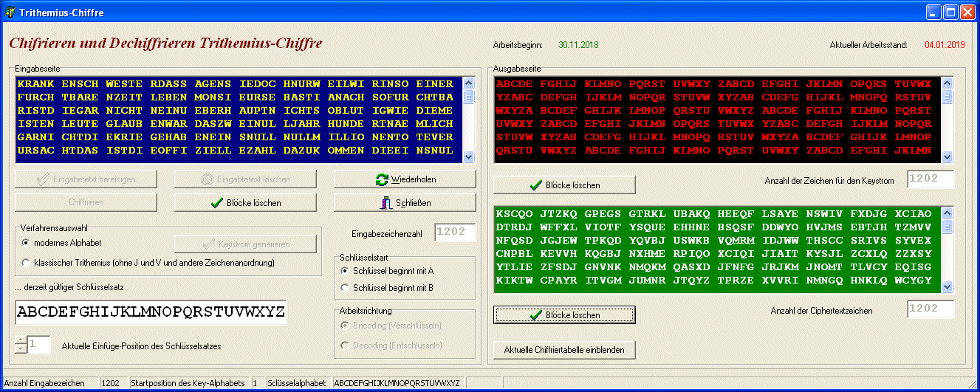This screenshot has width=980, height=392.
Task: Click scrollbar thumb of green ciphertext box
Action: point(948,226)
